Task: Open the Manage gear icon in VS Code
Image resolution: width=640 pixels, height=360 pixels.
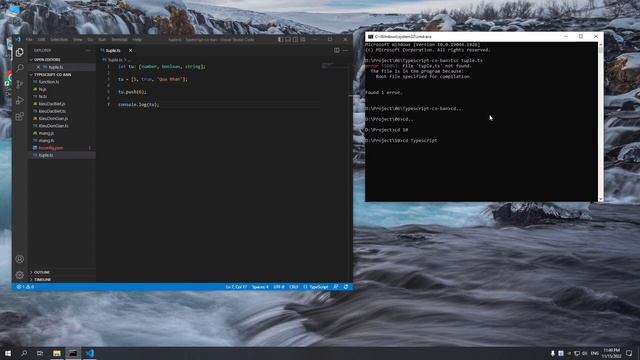Action: [20, 275]
